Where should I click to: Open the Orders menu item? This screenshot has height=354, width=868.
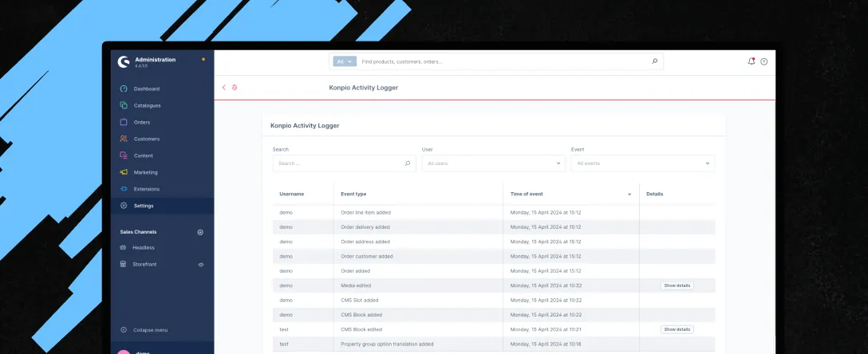point(141,122)
